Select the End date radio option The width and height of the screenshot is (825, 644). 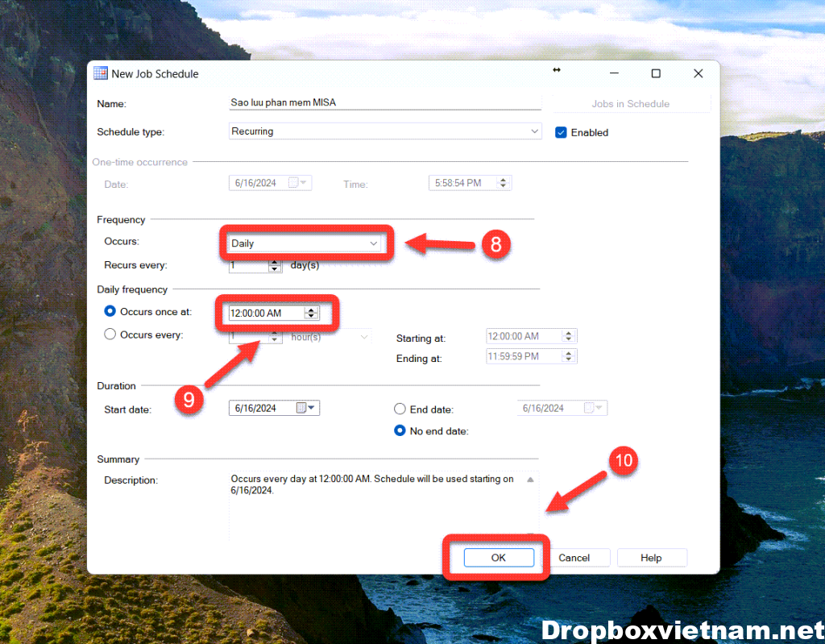coord(400,409)
